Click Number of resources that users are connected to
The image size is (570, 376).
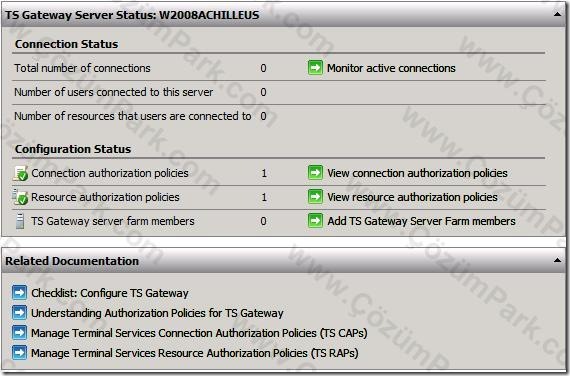[133, 116]
